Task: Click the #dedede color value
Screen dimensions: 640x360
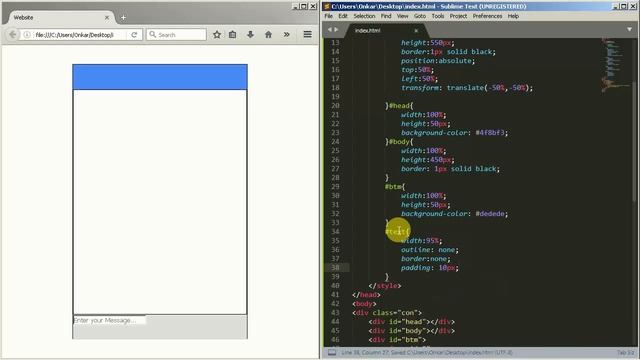Action: click(x=490, y=214)
